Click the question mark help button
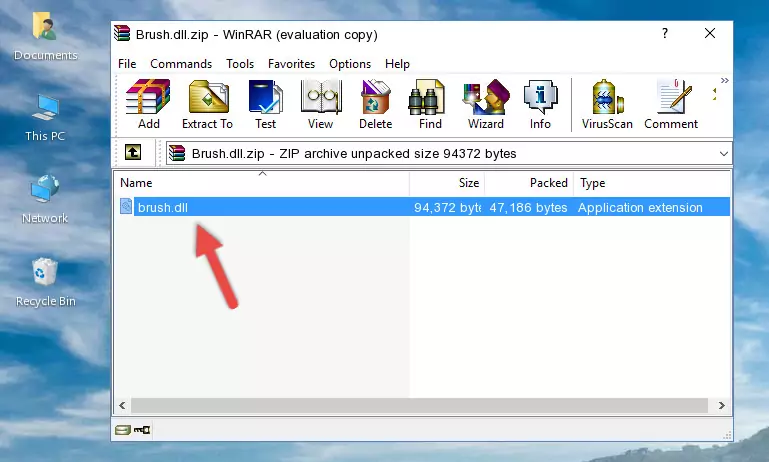Screen dimensions: 769x462 point(665,33)
